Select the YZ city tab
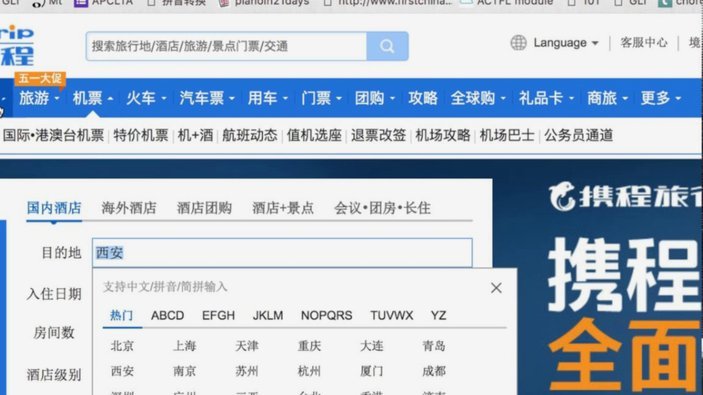Viewport: 703px width, 395px height. click(438, 315)
